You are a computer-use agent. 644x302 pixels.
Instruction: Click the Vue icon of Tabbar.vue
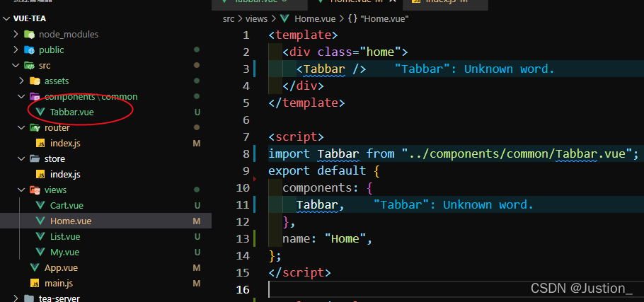(x=40, y=112)
